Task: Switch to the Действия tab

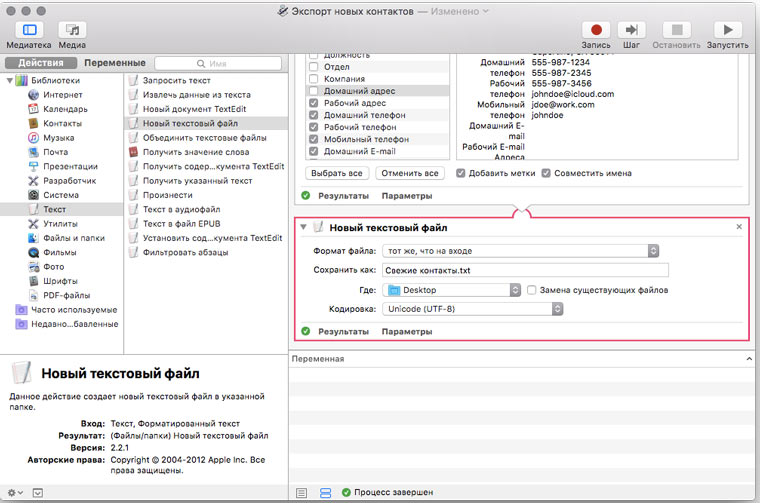Action: tap(41, 63)
